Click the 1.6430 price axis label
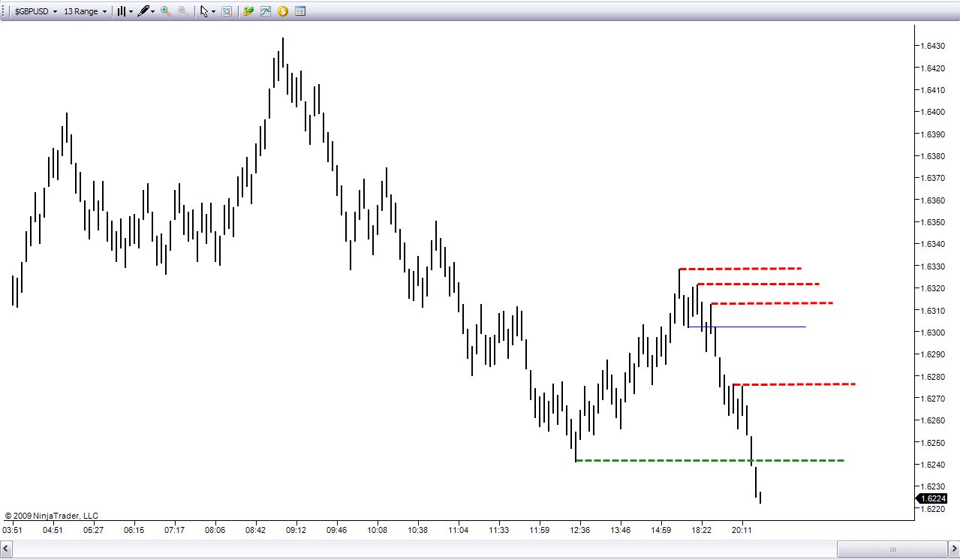960x560 pixels. (x=933, y=46)
